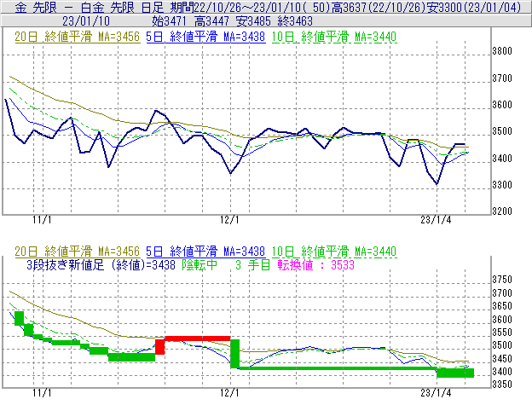Select 10日 終値平滑 MA=3440 in upper chart
This screenshot has width=532, height=405.
click(334, 37)
